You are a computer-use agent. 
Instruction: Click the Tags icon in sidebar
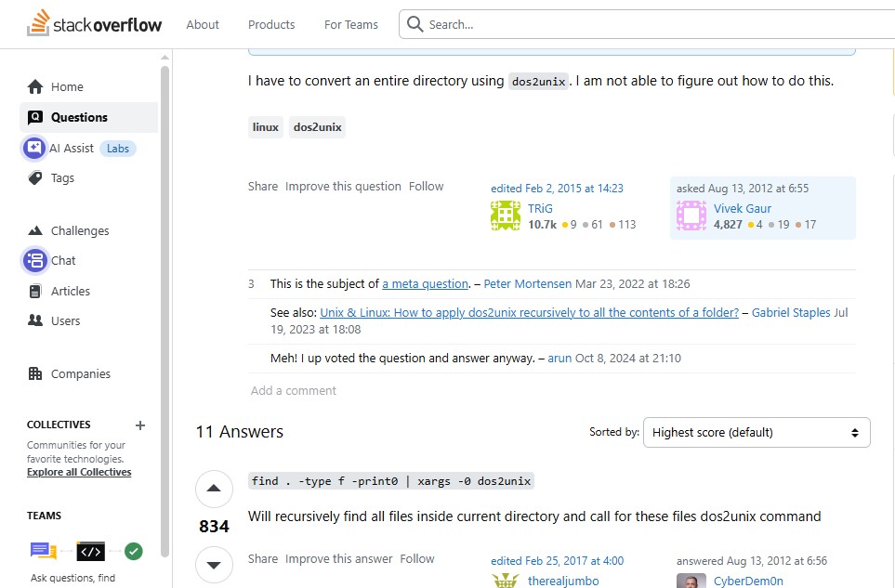tap(35, 178)
